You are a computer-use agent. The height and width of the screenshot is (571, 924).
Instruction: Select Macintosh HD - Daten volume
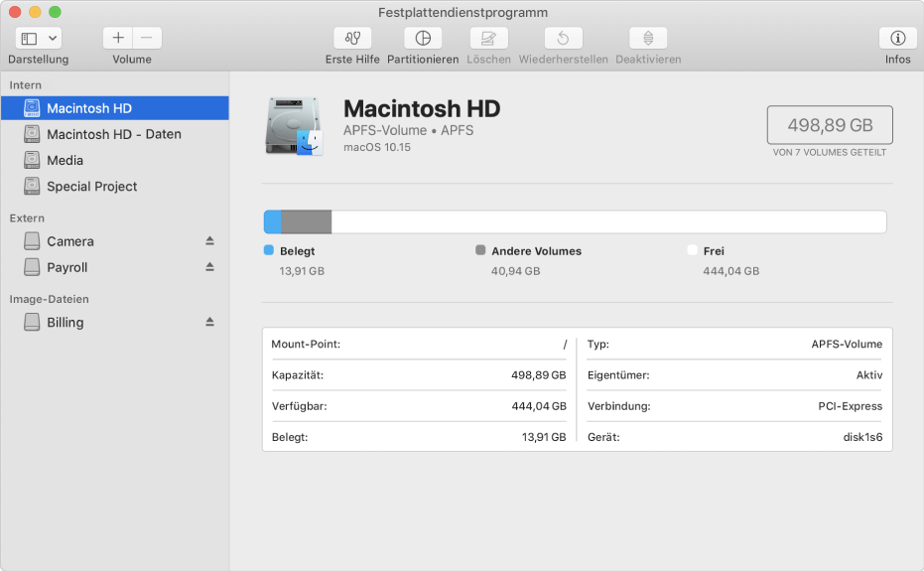point(115,134)
